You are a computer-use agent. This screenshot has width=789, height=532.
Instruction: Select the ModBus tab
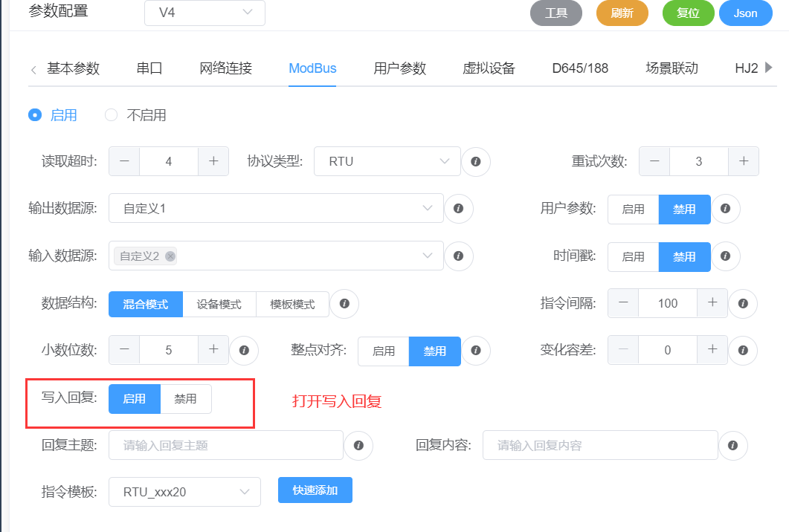[312, 68]
